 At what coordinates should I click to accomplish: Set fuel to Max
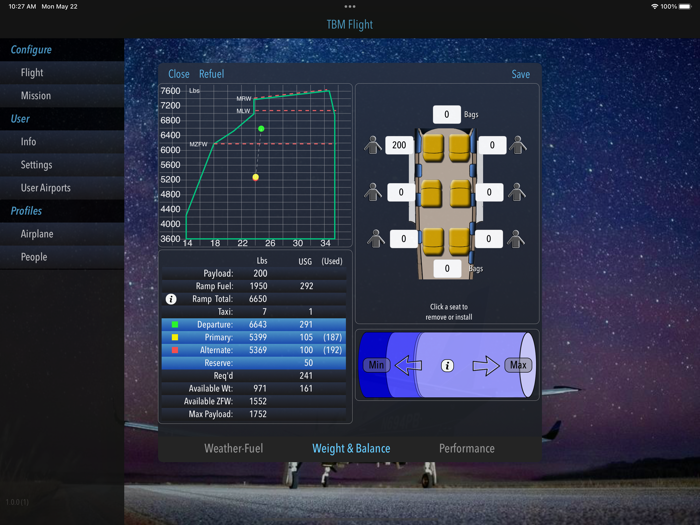518,365
